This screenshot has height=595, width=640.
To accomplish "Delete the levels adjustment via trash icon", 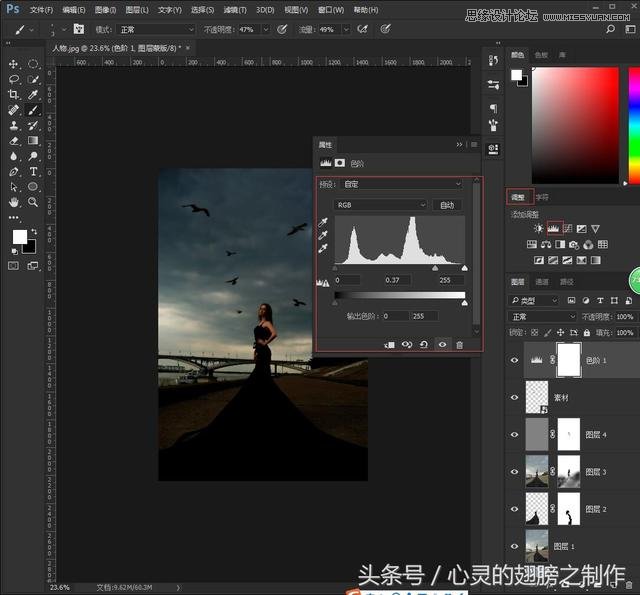I will point(459,344).
